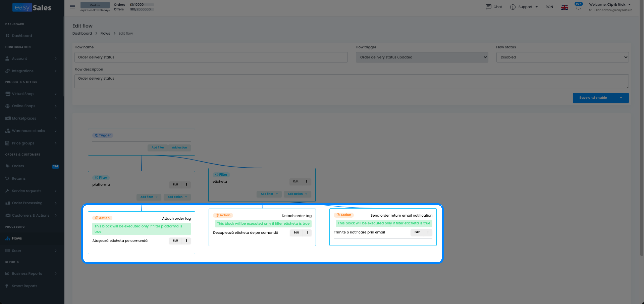Click the Customers & Actions people icon

8,215
